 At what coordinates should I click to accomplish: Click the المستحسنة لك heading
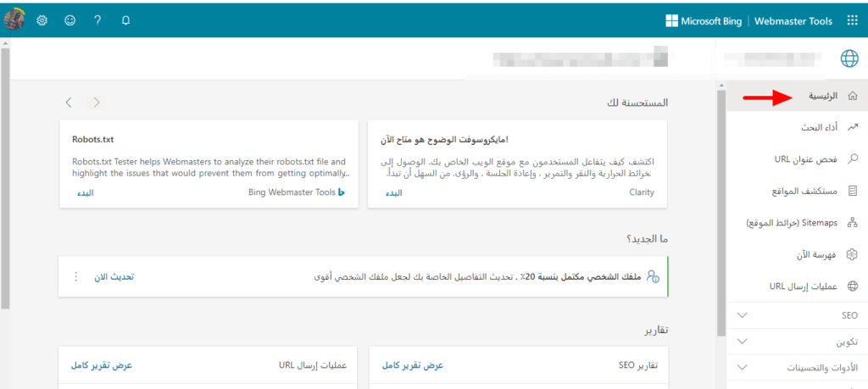coord(637,103)
